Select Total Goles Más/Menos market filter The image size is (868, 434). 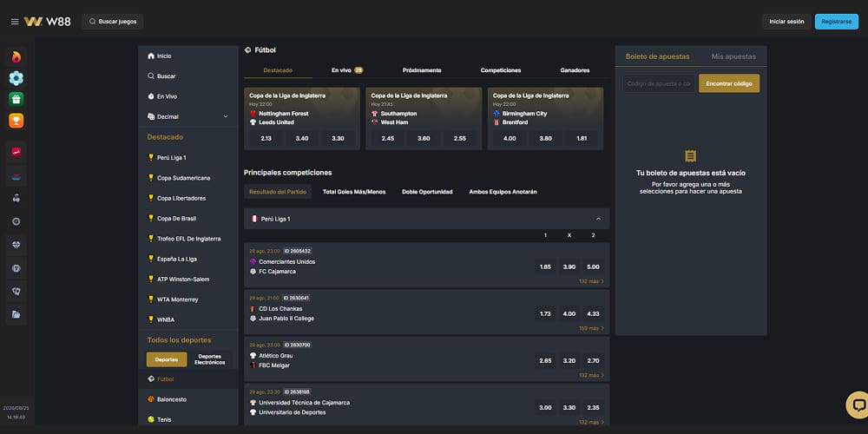point(354,192)
